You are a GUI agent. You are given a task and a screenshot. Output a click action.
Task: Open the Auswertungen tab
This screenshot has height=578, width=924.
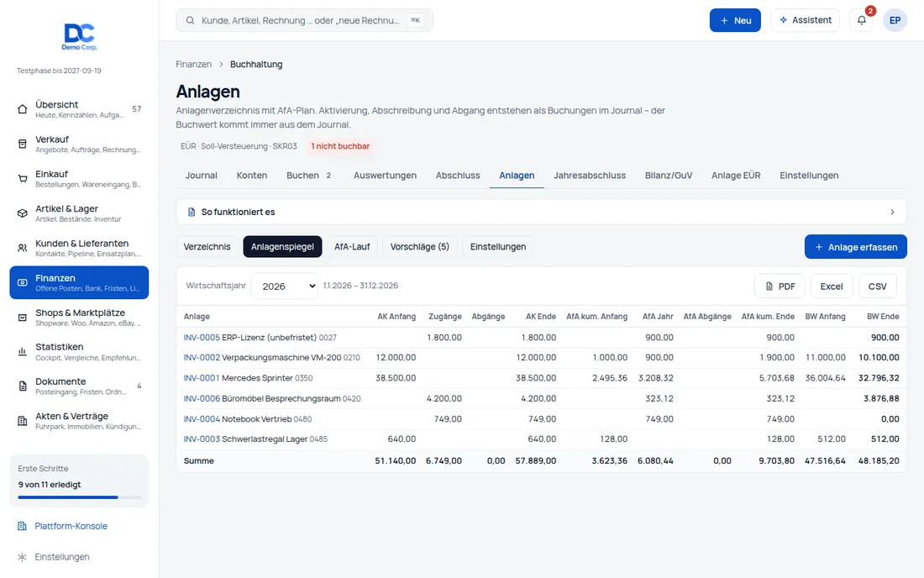[385, 176]
